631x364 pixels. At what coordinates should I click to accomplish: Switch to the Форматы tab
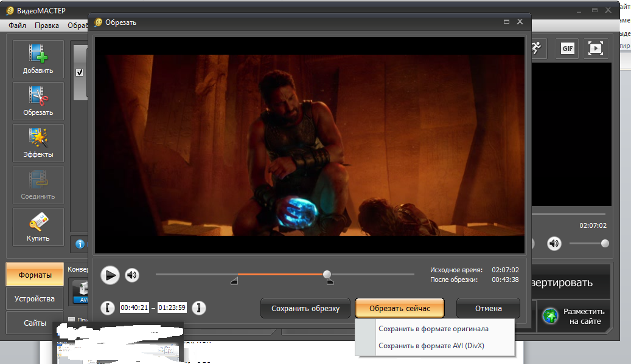pyautogui.click(x=35, y=275)
